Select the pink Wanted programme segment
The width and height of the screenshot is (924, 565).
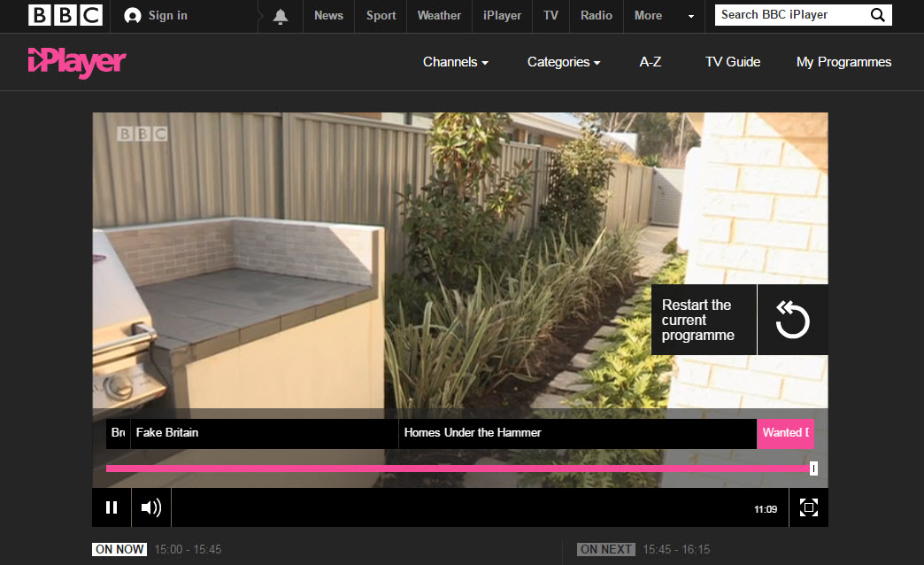[x=786, y=433]
